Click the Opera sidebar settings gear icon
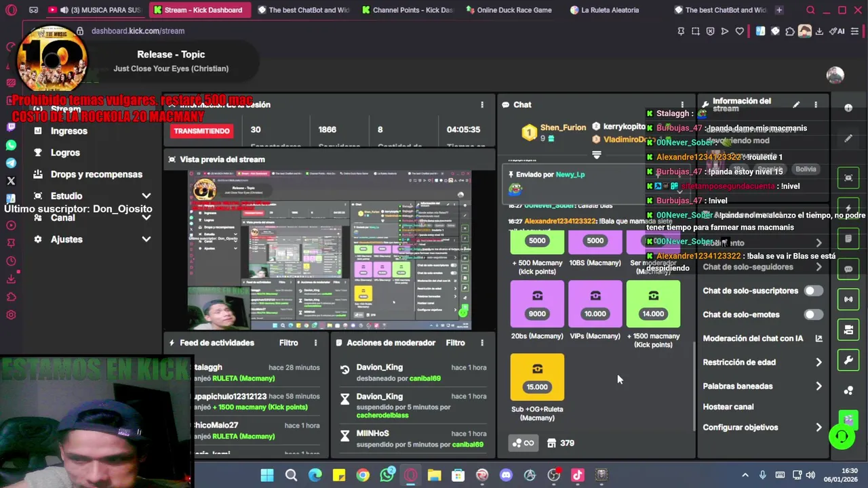The width and height of the screenshot is (868, 488). point(11,314)
